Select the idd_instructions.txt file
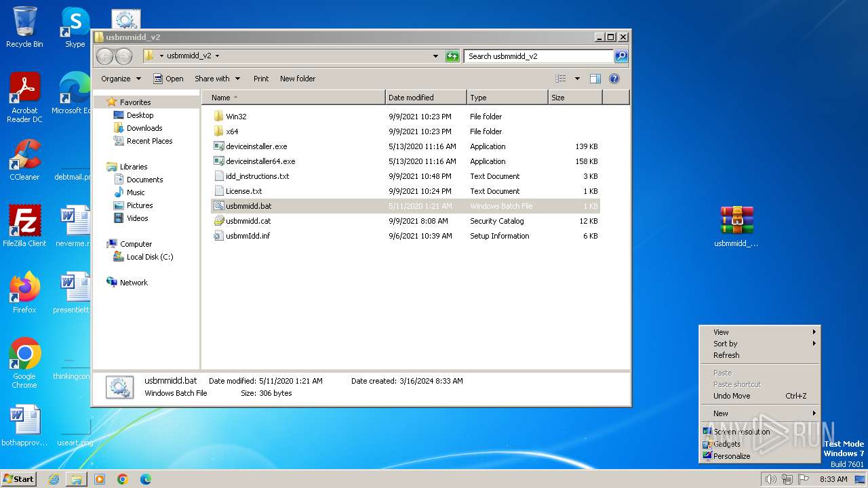The image size is (868, 488). click(x=257, y=176)
